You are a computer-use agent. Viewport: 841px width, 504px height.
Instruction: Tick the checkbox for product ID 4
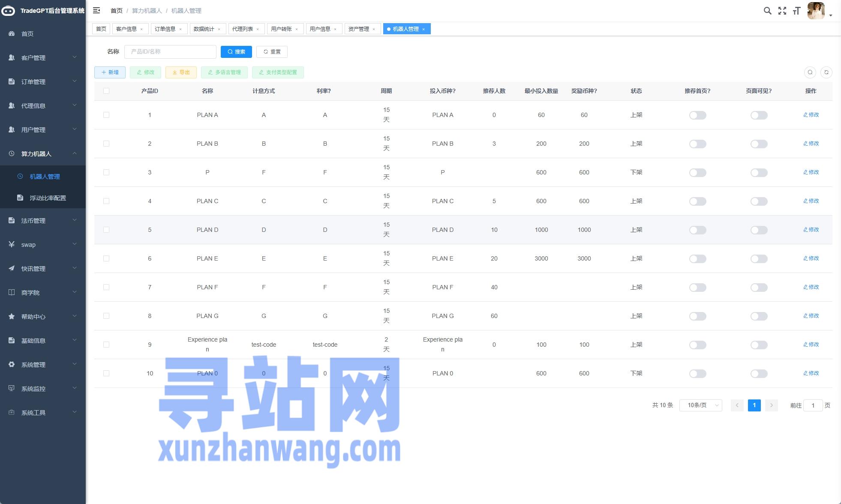[x=106, y=201]
